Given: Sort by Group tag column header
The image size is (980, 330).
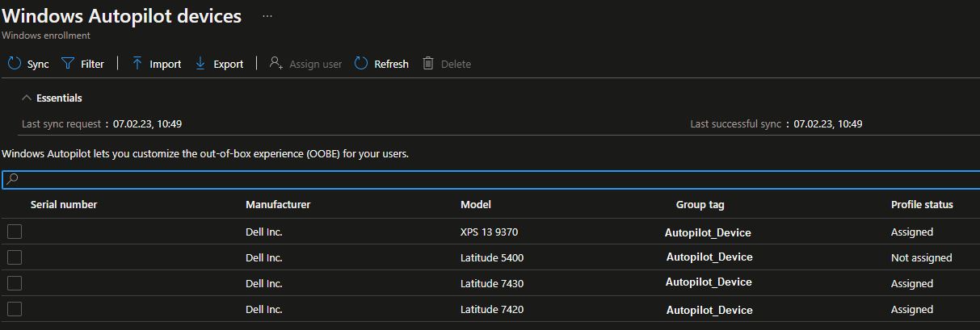Looking at the screenshot, I should (x=700, y=205).
